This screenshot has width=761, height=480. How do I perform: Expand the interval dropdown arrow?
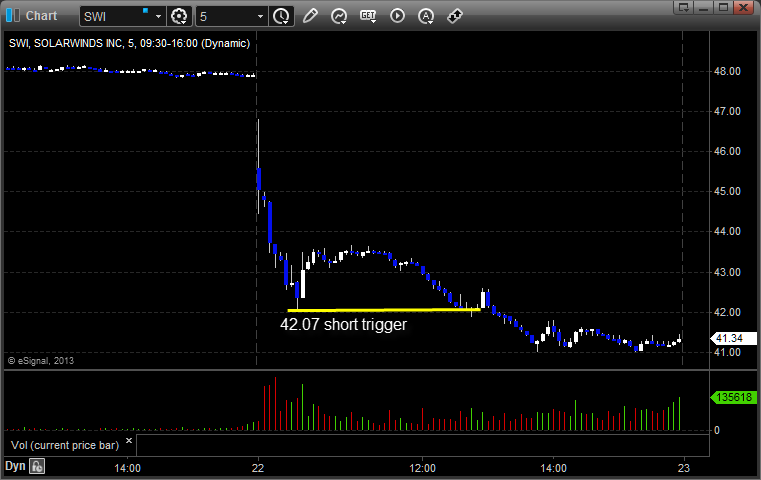[261, 17]
